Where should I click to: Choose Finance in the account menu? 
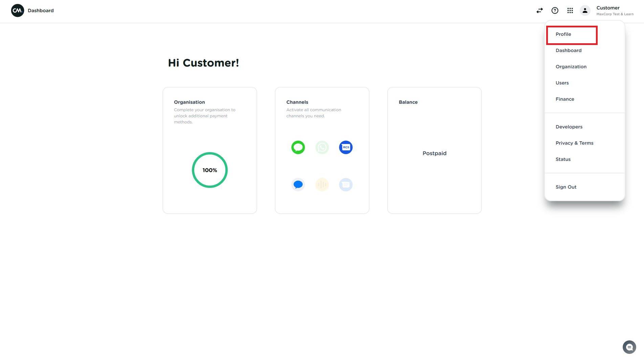(x=565, y=99)
